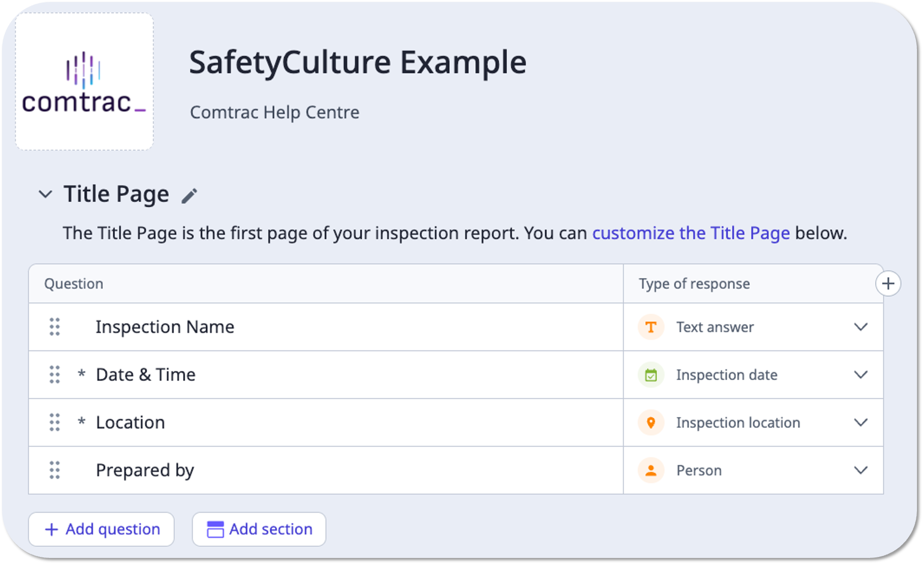Screen dimensions: 924x565
Task: Click the drag handle for Prepared by row
Action: point(55,470)
